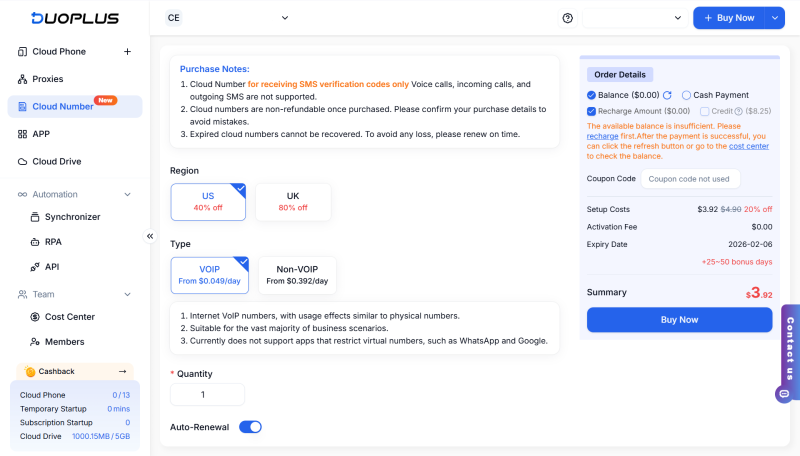
Task: Follow the recharge link
Action: coord(603,136)
